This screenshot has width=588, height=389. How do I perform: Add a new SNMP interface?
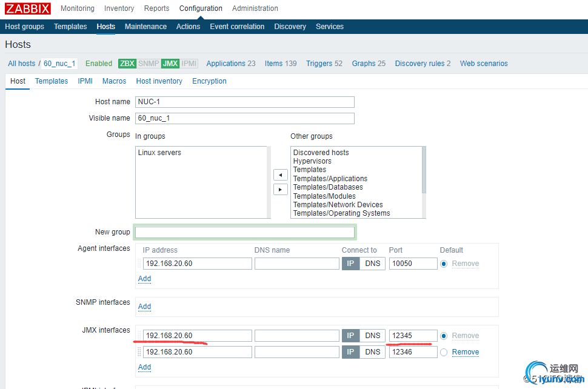pyautogui.click(x=144, y=307)
